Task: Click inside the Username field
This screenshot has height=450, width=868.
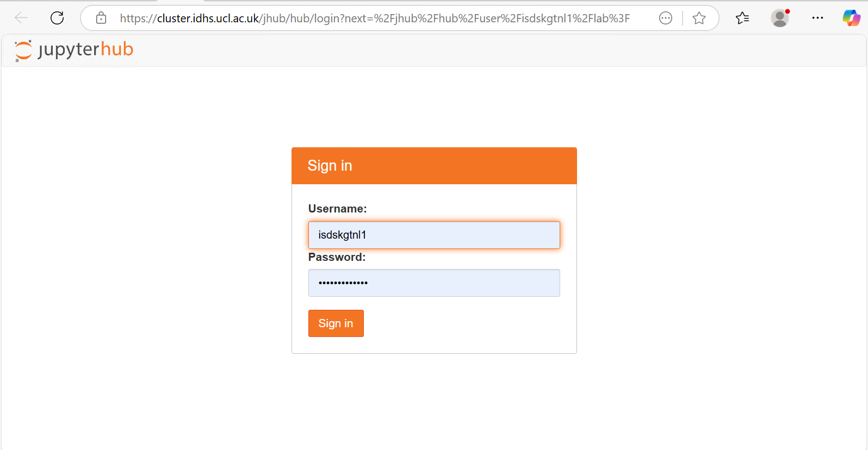Action: coord(434,235)
